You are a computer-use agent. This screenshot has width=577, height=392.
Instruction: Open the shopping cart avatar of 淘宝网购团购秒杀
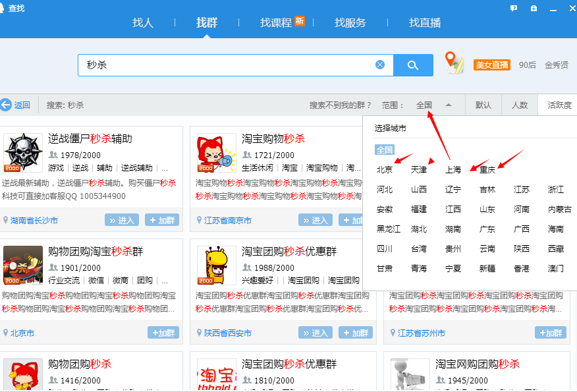[x=410, y=374]
